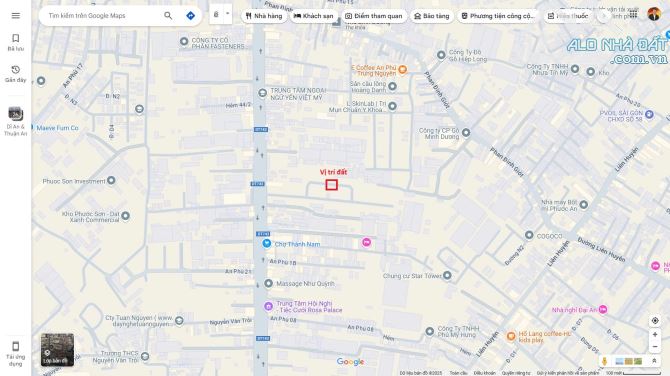Open Google account profile avatar
670x376 pixels.
(654, 14)
